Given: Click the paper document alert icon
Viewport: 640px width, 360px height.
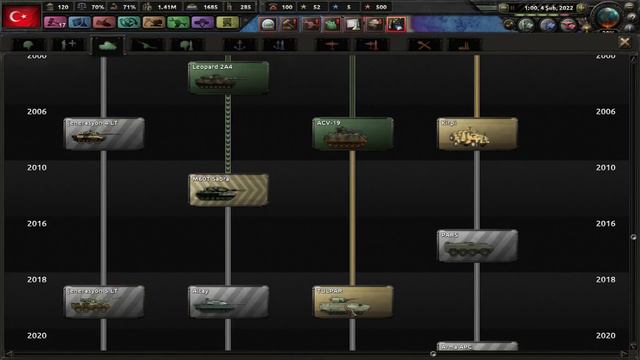Looking at the screenshot, I should pos(353,24).
